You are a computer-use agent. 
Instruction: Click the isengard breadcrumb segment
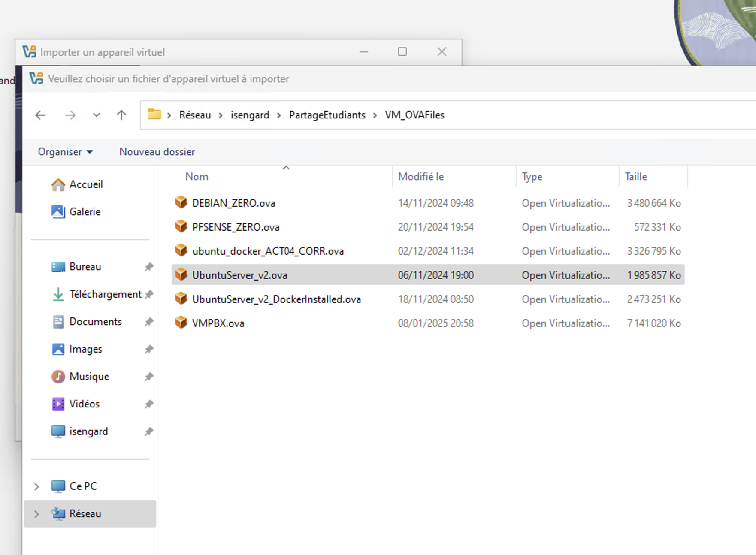pyautogui.click(x=250, y=115)
